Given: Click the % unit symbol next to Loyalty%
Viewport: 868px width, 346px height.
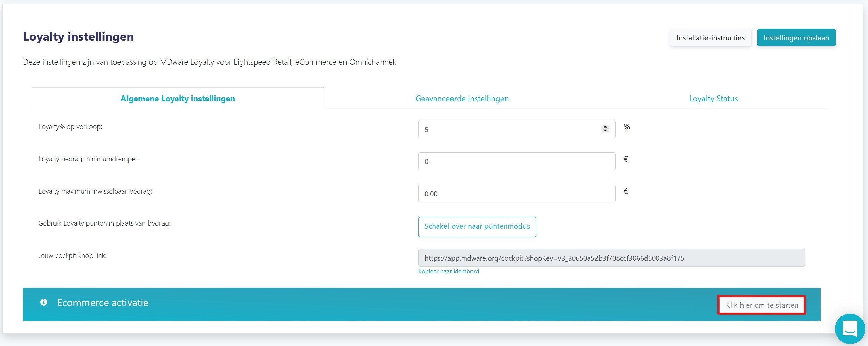Looking at the screenshot, I should pyautogui.click(x=627, y=127).
